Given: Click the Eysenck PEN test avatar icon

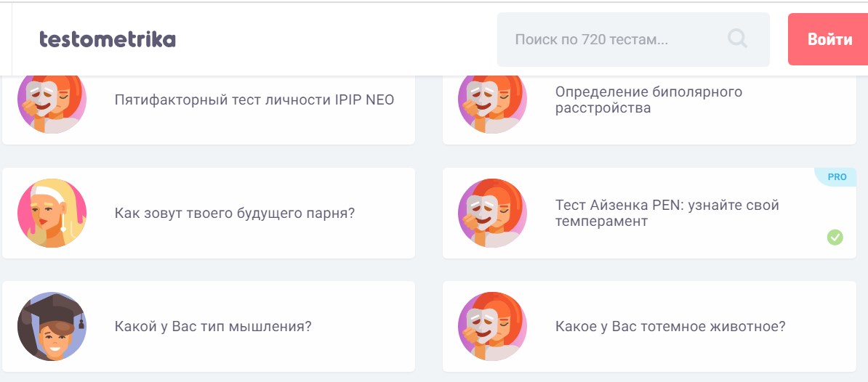Looking at the screenshot, I should click(x=492, y=213).
